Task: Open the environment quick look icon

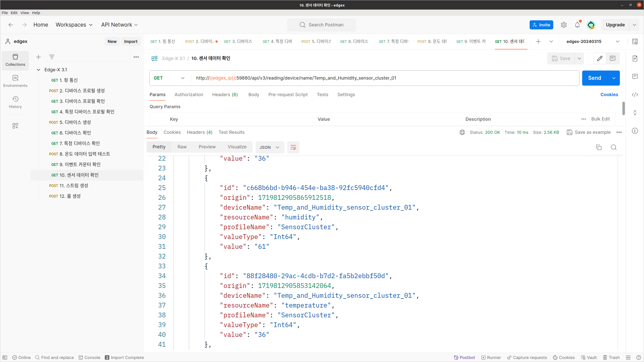Action: coord(635,42)
